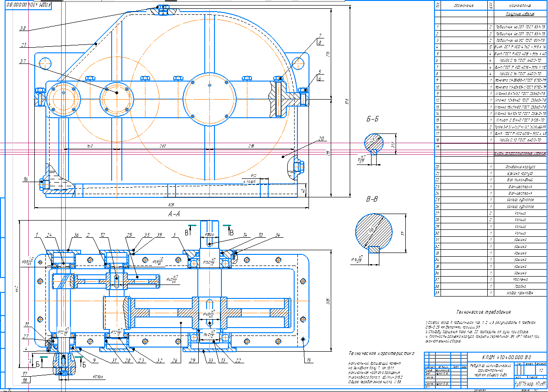Select the 'Крышка корпуса' row in the parts list
The height and width of the screenshot is (392, 548).
coord(491,173)
